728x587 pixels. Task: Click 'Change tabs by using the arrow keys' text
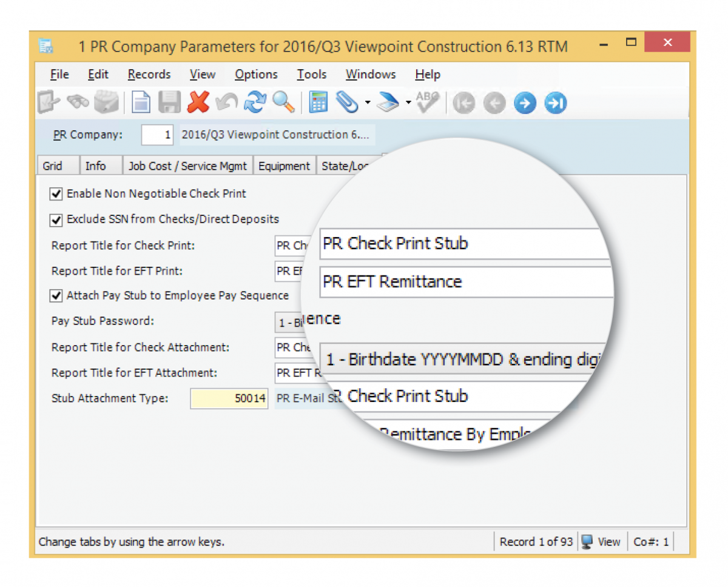click(132, 542)
